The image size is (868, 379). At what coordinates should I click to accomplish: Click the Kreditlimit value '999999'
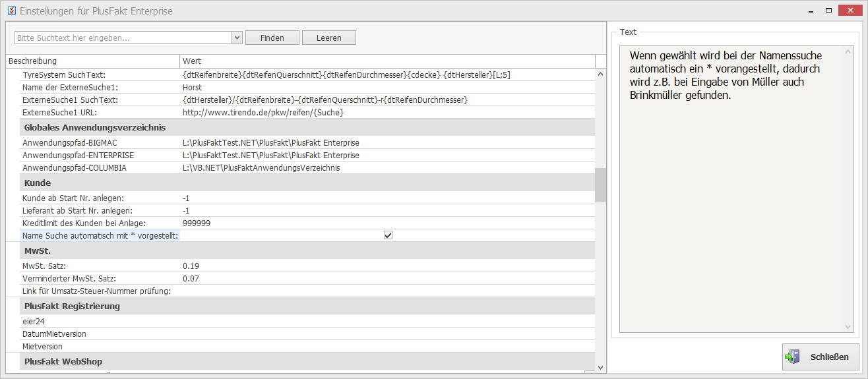197,223
